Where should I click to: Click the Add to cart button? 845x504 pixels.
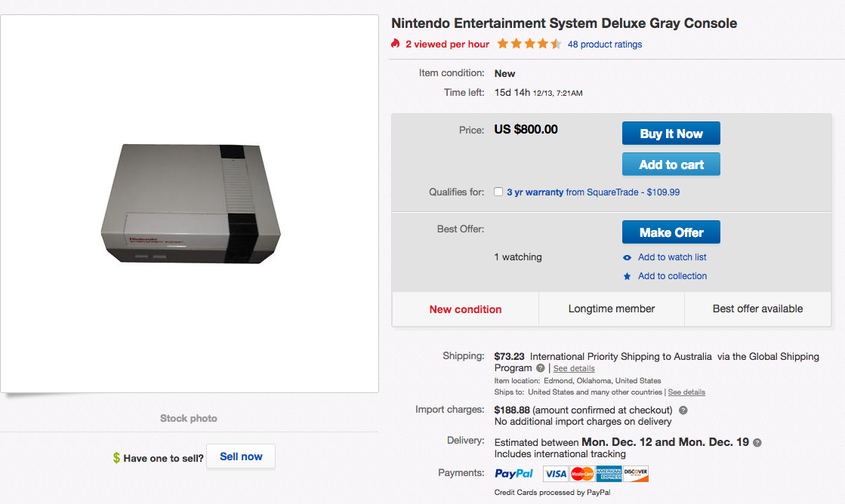click(x=671, y=164)
